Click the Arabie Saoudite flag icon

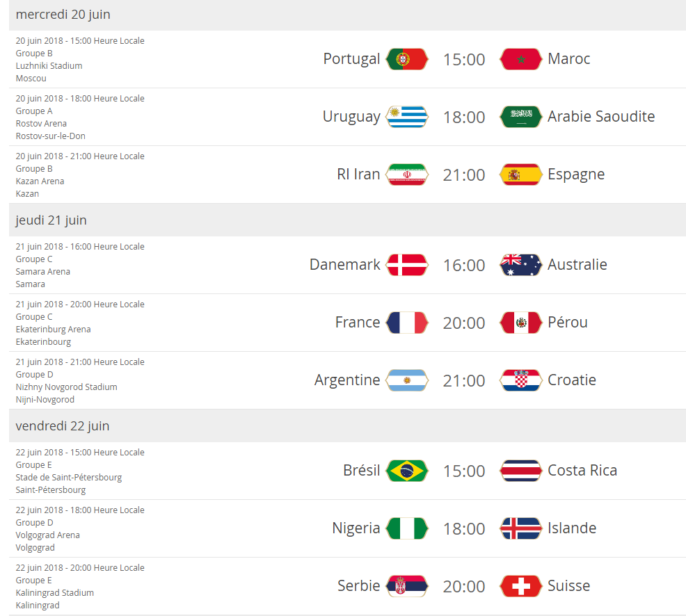point(520,117)
